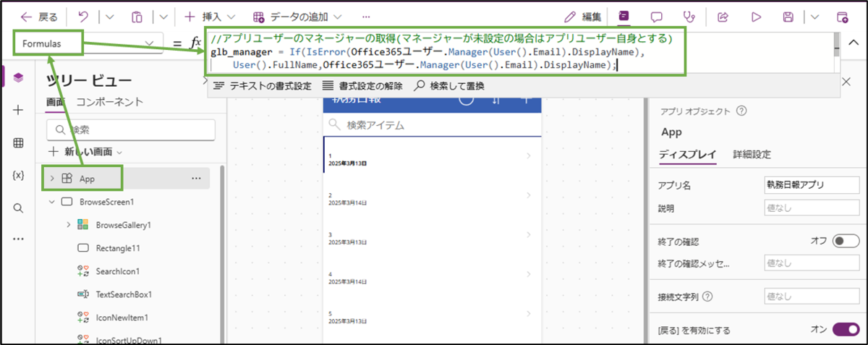The height and width of the screenshot is (345, 868).
Task: Click the top toolbar overflow ellipsis
Action: [x=365, y=16]
